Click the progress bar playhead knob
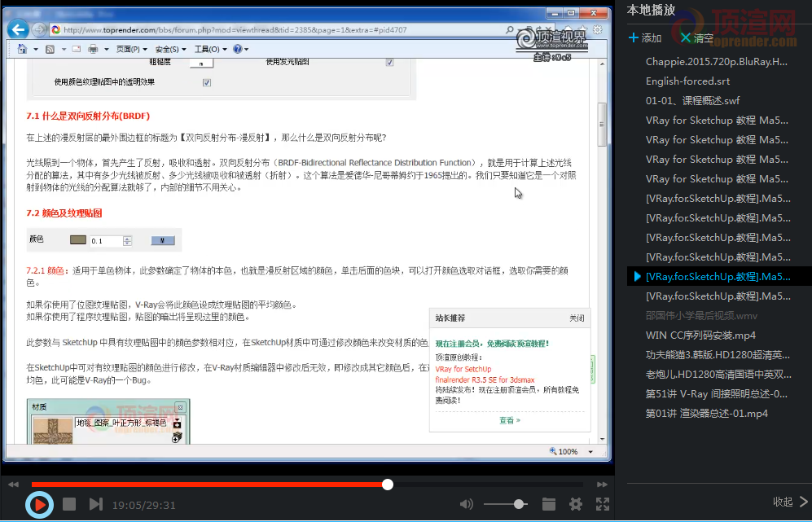Viewport: 812px width, 522px height. [x=388, y=485]
